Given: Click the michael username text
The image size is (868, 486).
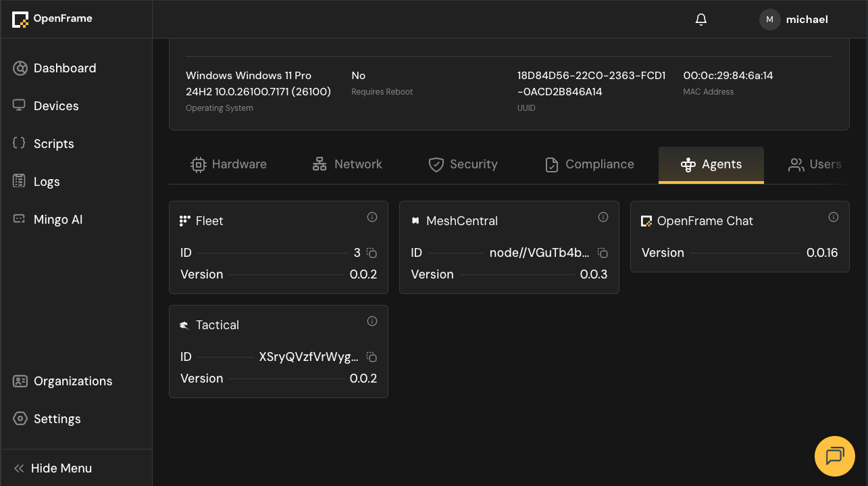Looking at the screenshot, I should 807,20.
